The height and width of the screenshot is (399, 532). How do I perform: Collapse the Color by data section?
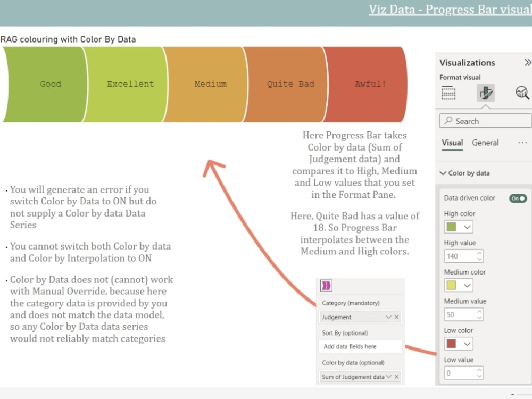tap(443, 173)
